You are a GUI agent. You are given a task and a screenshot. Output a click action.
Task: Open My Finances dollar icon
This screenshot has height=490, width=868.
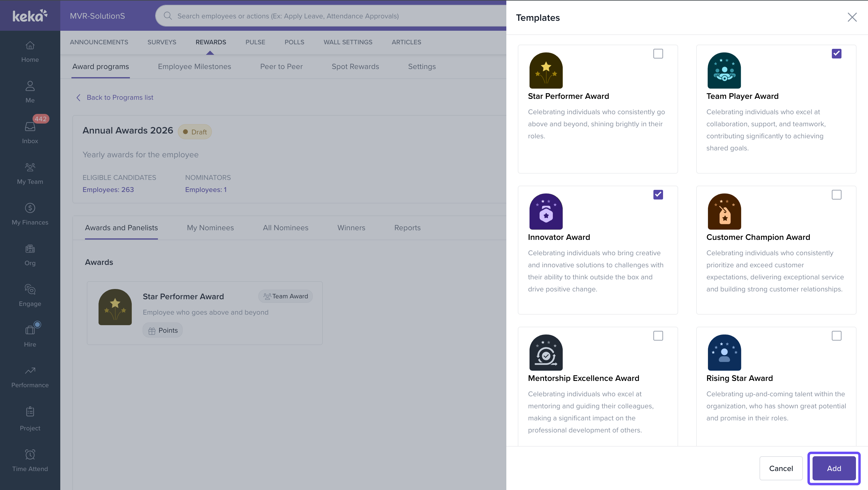[x=30, y=208]
